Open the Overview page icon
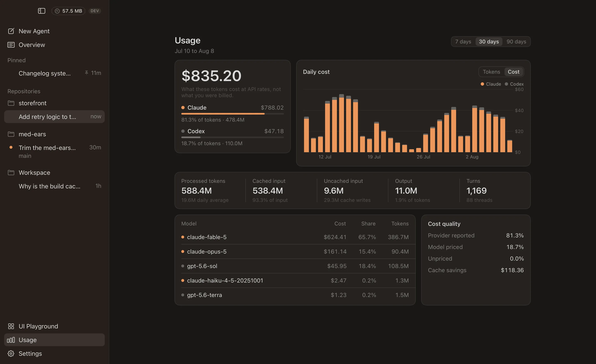 point(11,45)
